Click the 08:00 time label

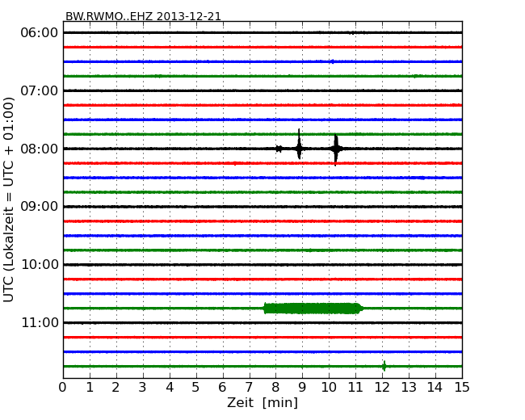tap(40, 149)
